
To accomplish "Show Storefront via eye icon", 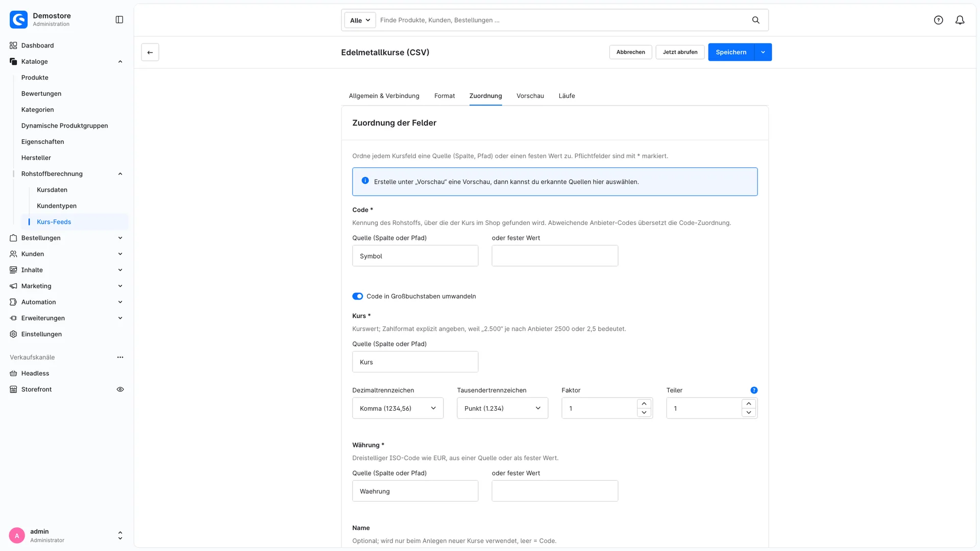I will pyautogui.click(x=120, y=389).
